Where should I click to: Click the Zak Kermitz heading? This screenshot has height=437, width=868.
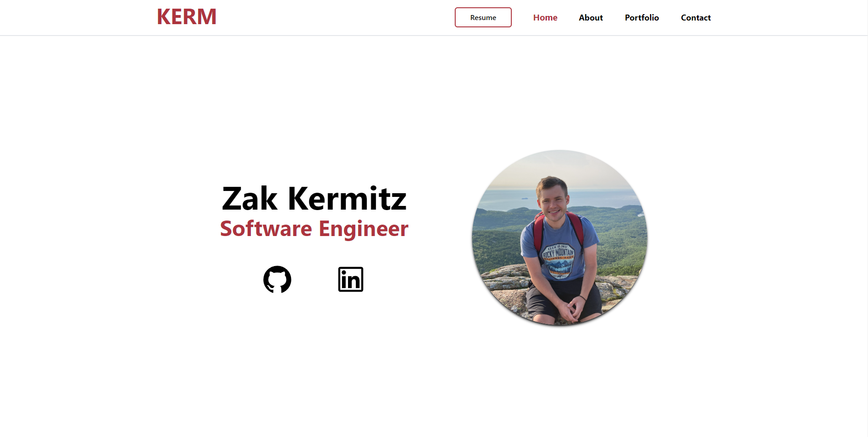coord(314,199)
